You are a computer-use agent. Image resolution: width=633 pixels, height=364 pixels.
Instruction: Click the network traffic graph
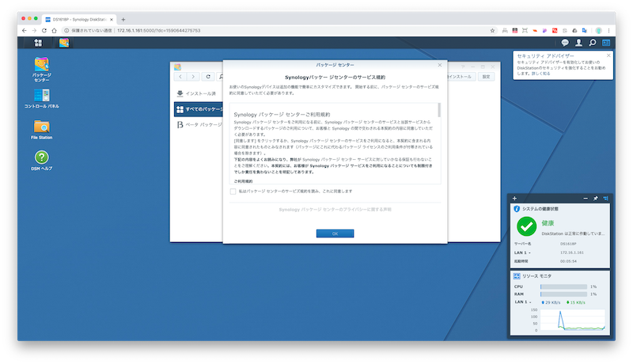point(572,320)
